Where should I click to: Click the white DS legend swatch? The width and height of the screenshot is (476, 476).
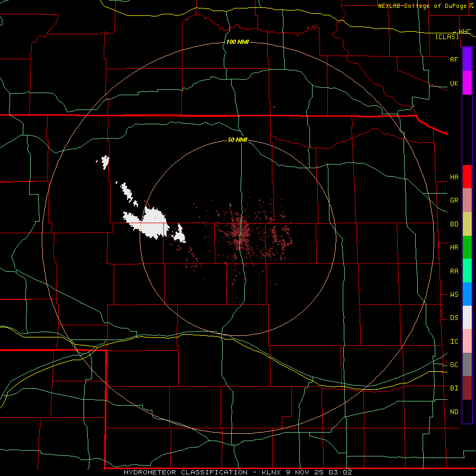pos(467,317)
